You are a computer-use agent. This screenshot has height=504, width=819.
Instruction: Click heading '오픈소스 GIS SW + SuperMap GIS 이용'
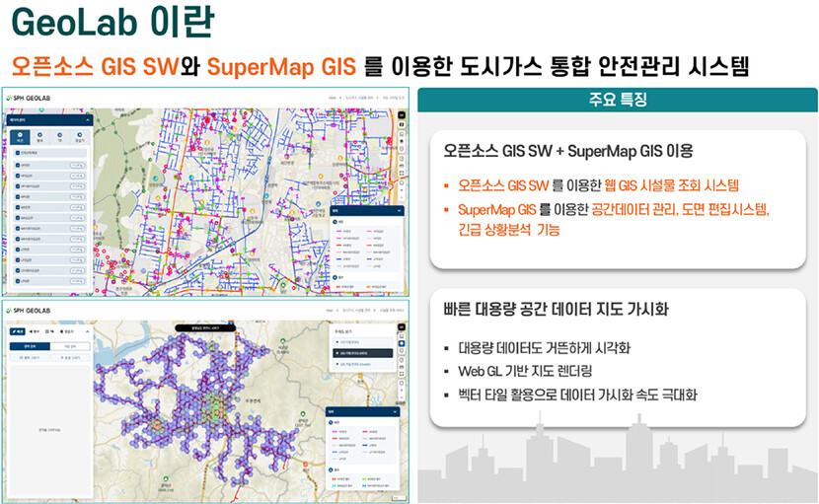[x=567, y=151]
